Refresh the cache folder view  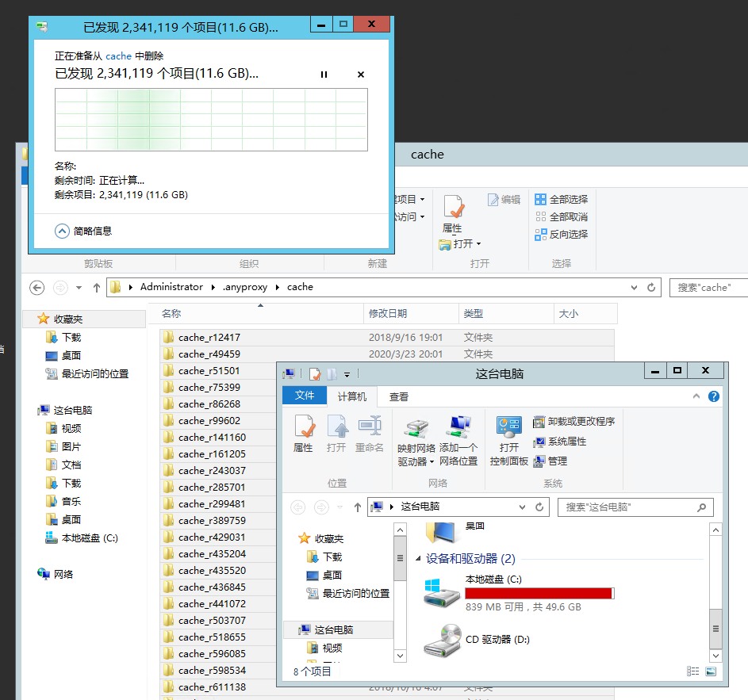point(651,288)
